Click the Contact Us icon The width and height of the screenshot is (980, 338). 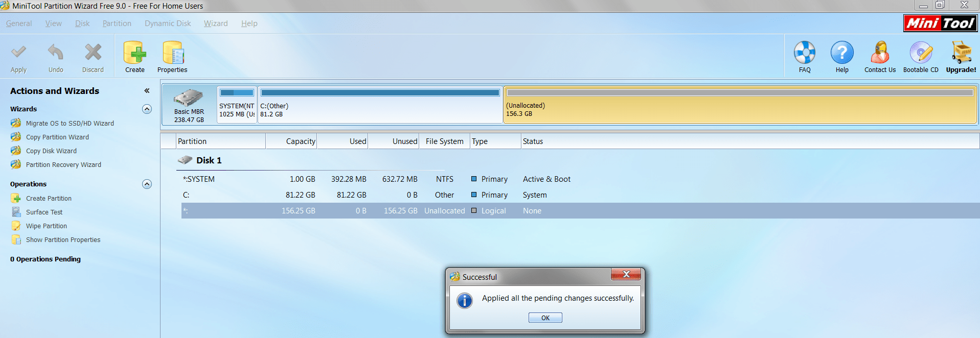880,52
